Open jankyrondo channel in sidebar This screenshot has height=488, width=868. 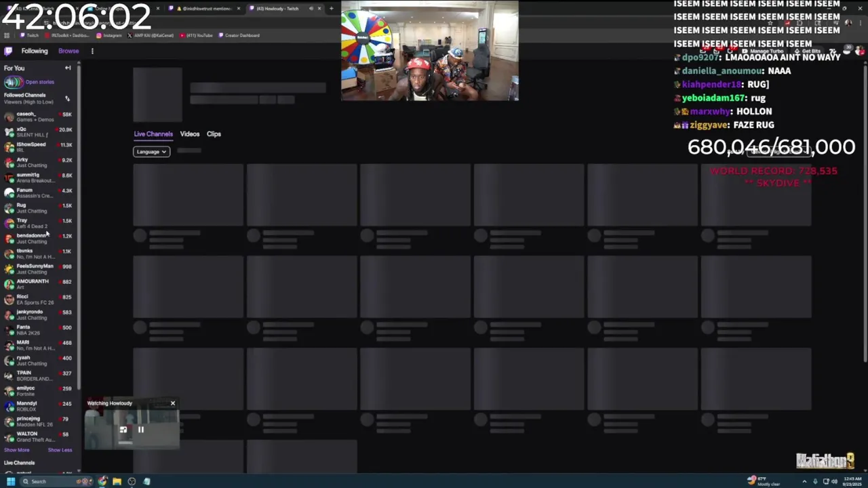pyautogui.click(x=38, y=314)
